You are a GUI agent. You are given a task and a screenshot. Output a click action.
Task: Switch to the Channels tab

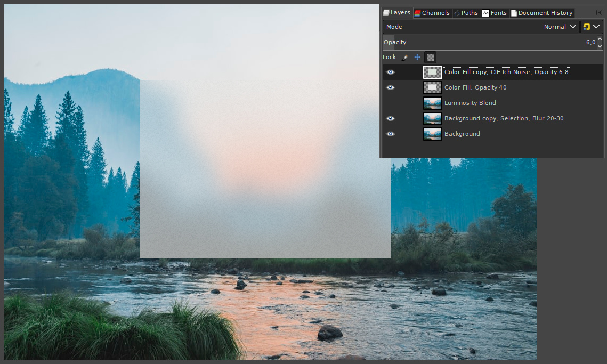432,13
